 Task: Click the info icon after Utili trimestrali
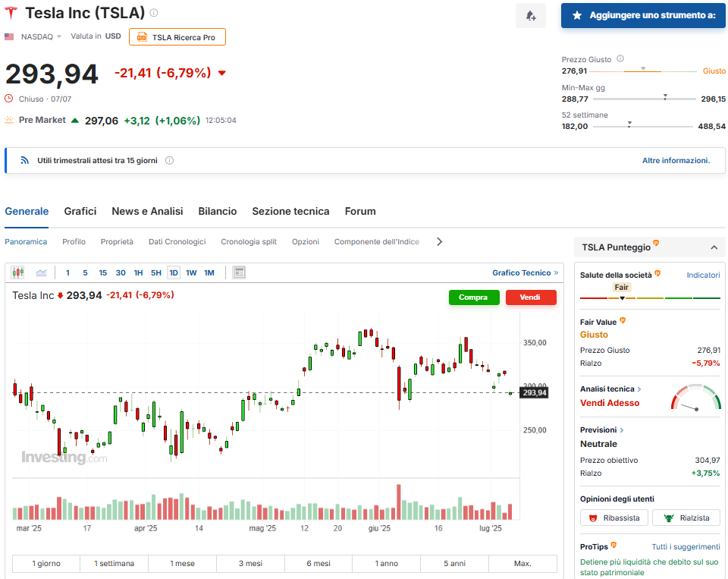click(x=169, y=160)
